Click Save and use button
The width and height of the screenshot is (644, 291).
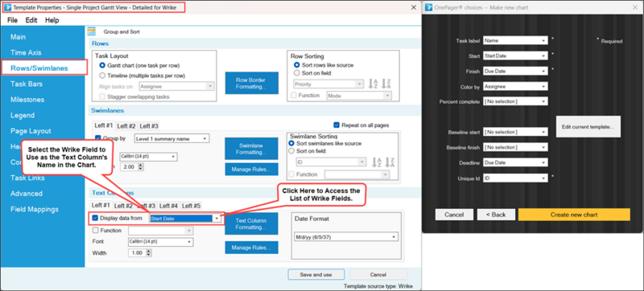316,275
